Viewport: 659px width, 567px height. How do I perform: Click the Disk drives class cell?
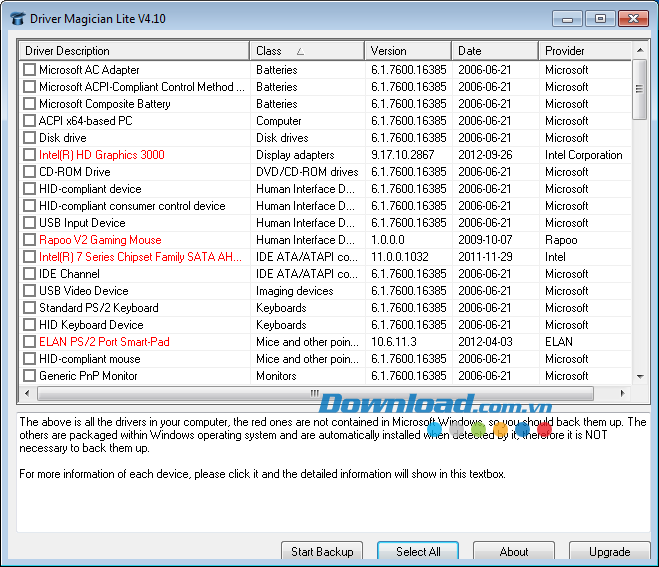pos(282,137)
